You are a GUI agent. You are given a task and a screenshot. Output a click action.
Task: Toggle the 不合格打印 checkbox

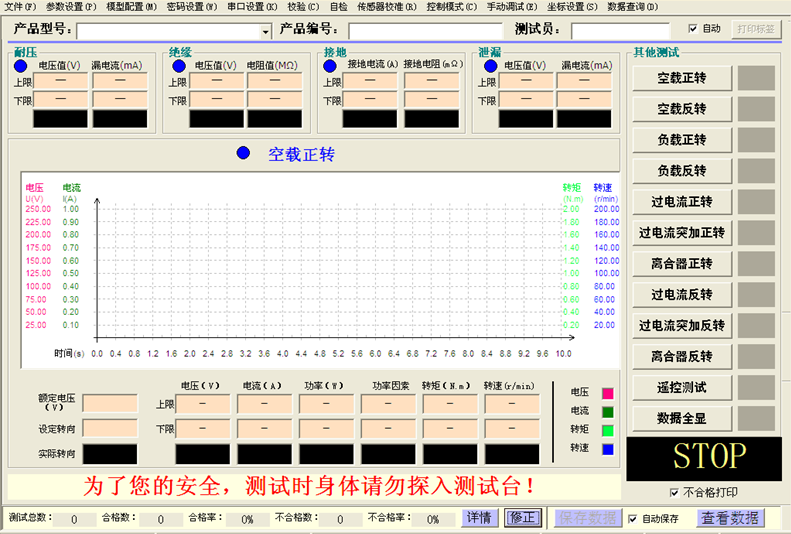coord(673,492)
